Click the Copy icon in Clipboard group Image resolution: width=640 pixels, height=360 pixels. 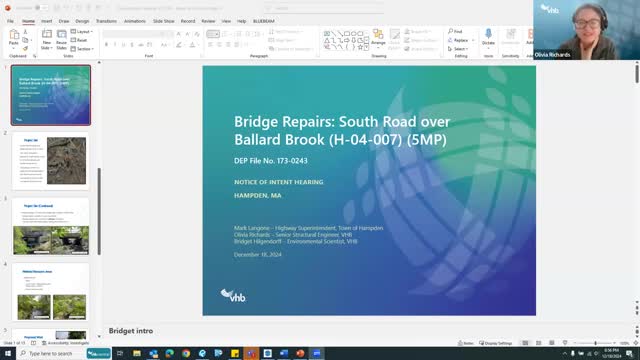(25, 40)
